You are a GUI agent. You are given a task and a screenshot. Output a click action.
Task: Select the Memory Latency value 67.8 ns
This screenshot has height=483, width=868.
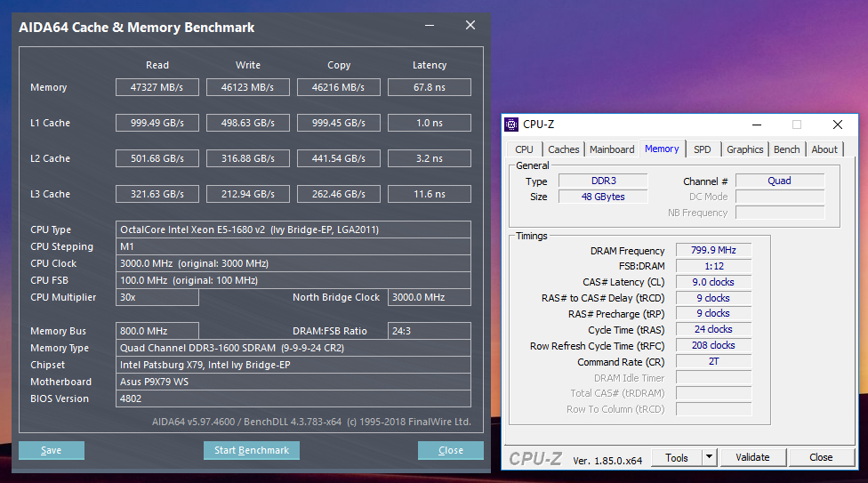[x=430, y=87]
